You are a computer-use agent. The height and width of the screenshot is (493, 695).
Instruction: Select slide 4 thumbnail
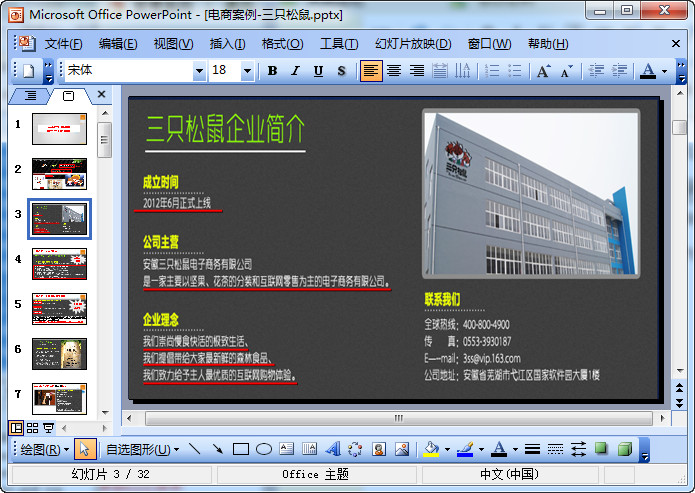[x=59, y=264]
